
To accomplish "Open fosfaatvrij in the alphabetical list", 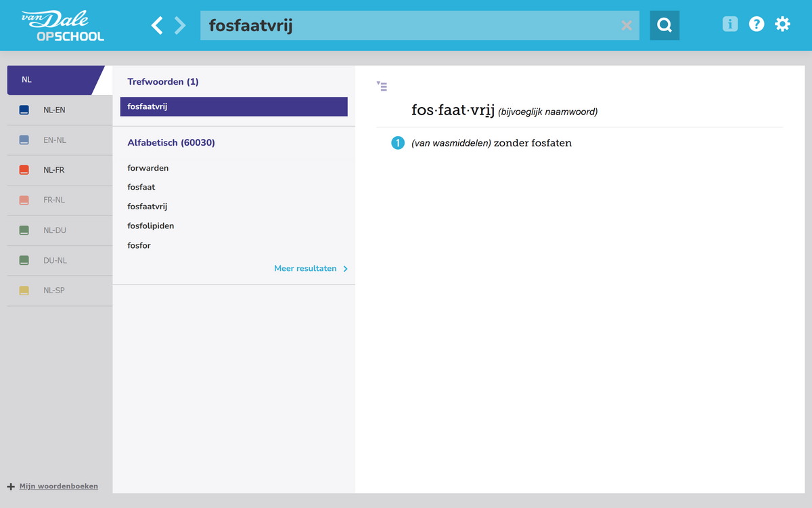I will click(x=147, y=207).
